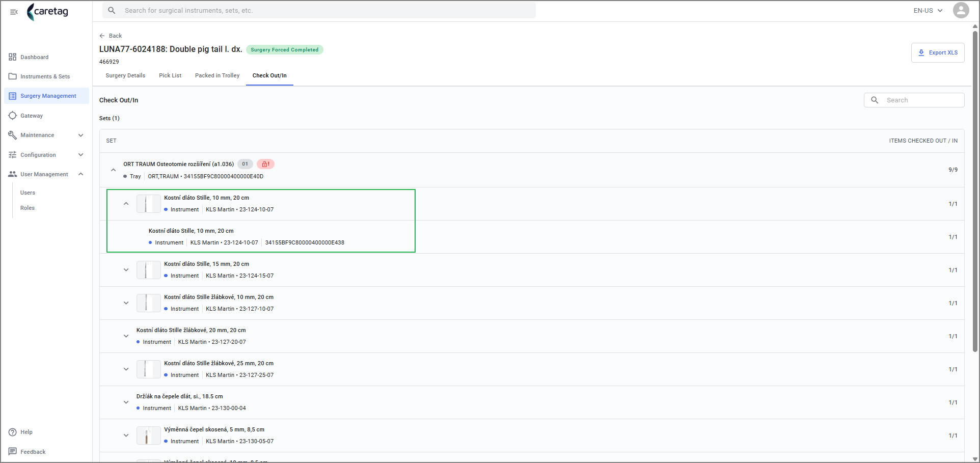Click the red lock warning badge
The image size is (980, 463).
tap(265, 164)
